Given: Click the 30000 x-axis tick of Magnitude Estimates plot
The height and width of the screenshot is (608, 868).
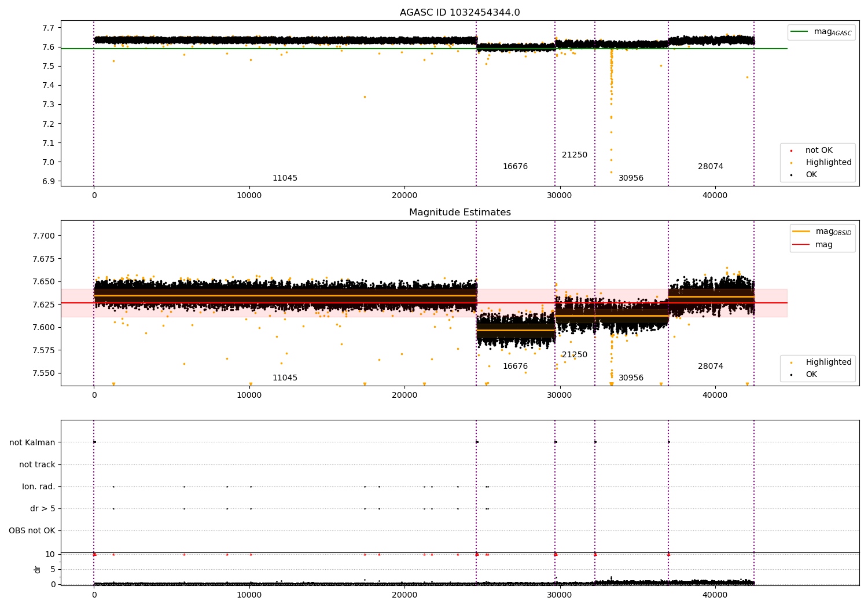Looking at the screenshot, I should coord(560,395).
